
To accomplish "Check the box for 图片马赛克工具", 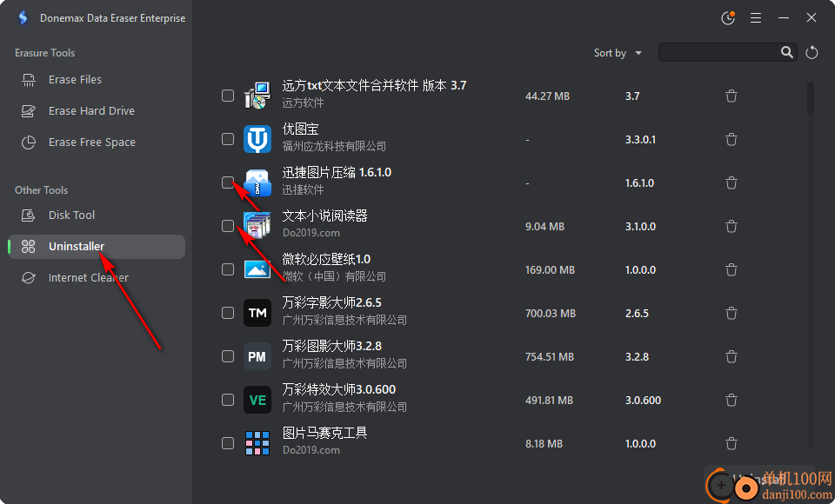I will click(228, 443).
